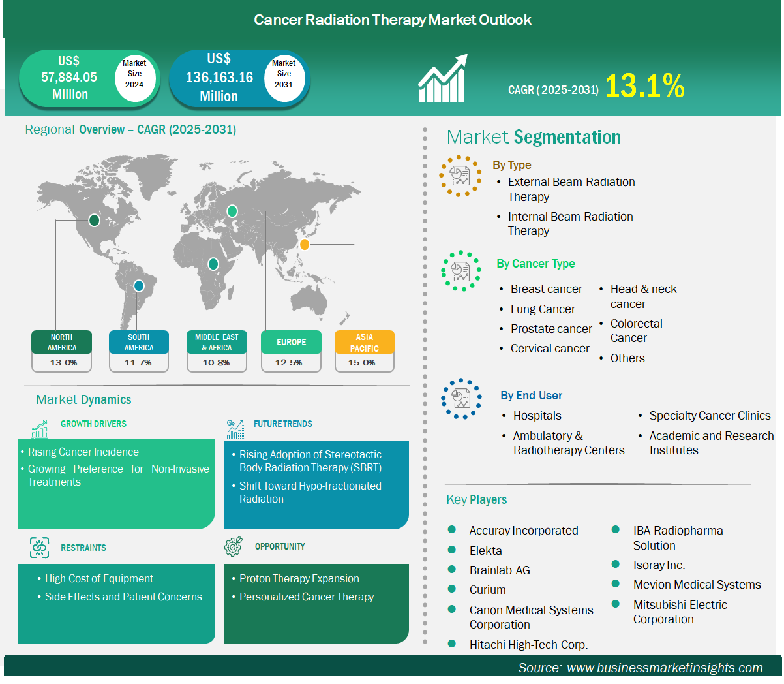The width and height of the screenshot is (784, 684).
Task: Click the Middle East & Africa map marker
Action: pos(213,264)
